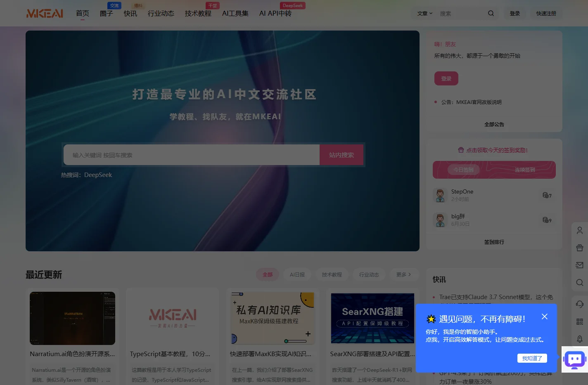Click the search magnifier icon in header
Viewport: 588px width, 385px height.
(491, 13)
